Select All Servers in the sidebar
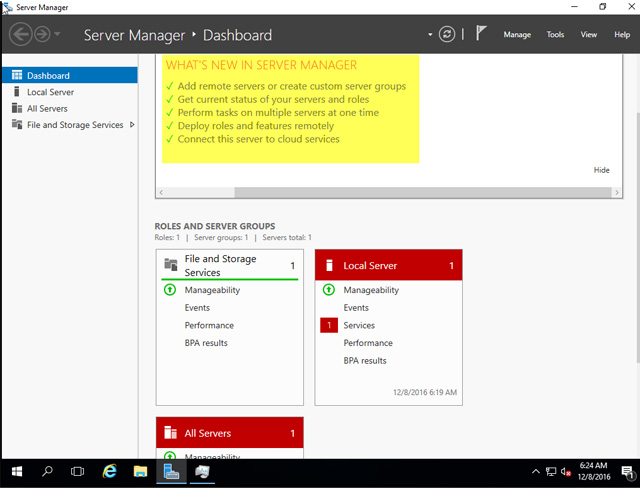Image resolution: width=640 pixels, height=489 pixels. point(47,108)
